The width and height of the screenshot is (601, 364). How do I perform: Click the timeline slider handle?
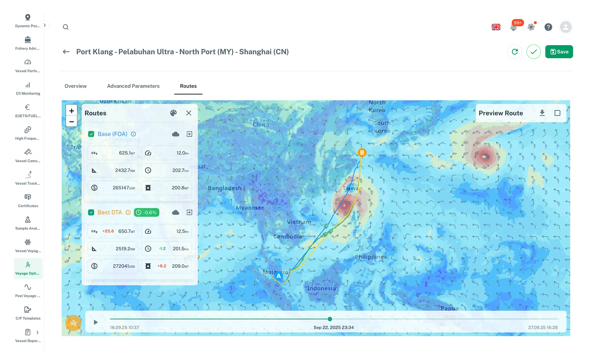[x=330, y=319]
